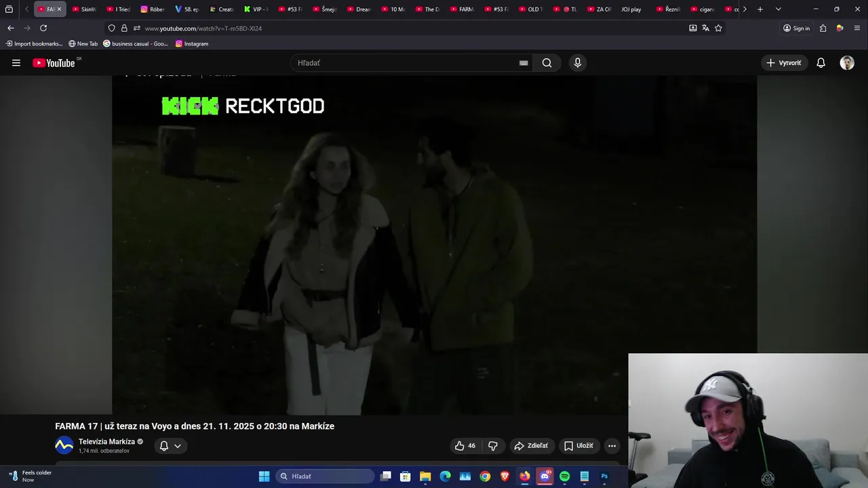The image size is (868, 488).
Task: Open business casual Google bookmark
Action: point(136,43)
